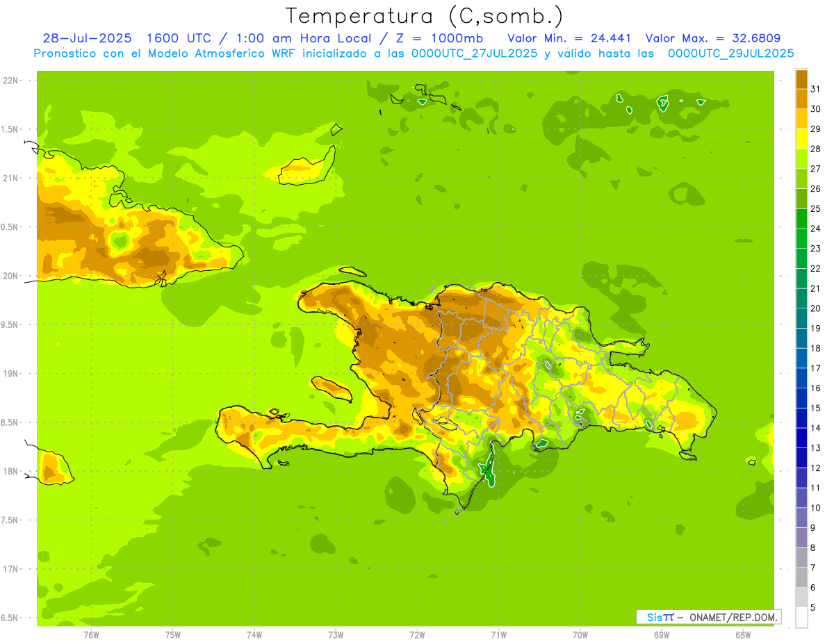Click the '75W' longitude axis label
The width and height of the screenshot is (834, 644).
pyautogui.click(x=173, y=635)
